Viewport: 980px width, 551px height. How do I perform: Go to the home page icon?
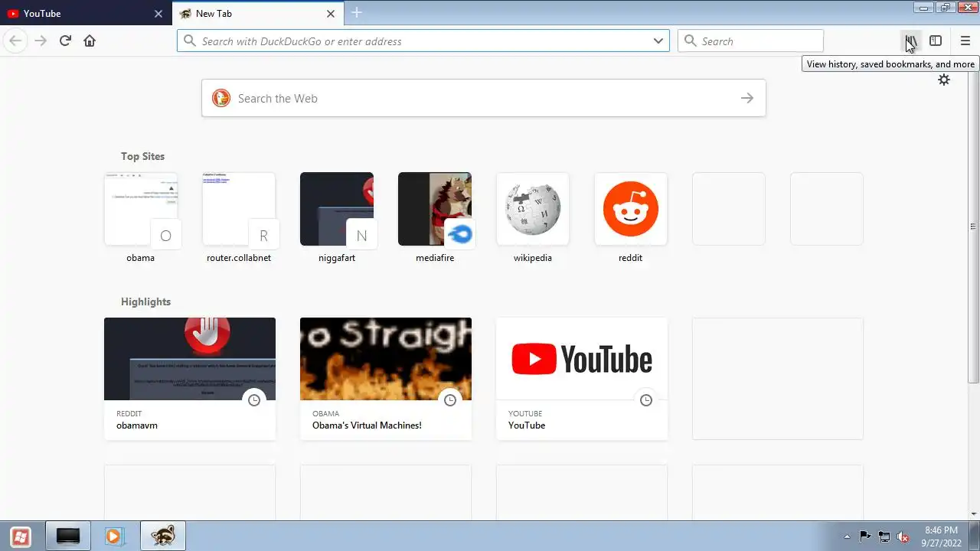click(90, 41)
